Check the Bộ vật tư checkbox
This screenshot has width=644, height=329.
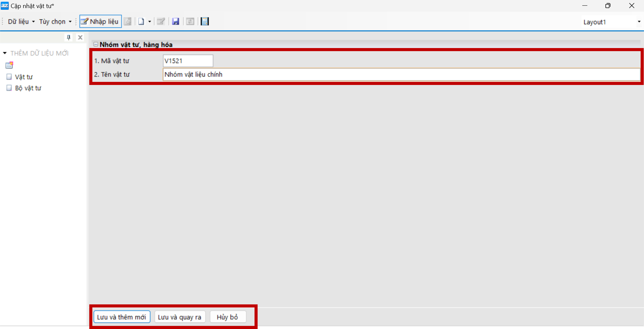(9, 88)
